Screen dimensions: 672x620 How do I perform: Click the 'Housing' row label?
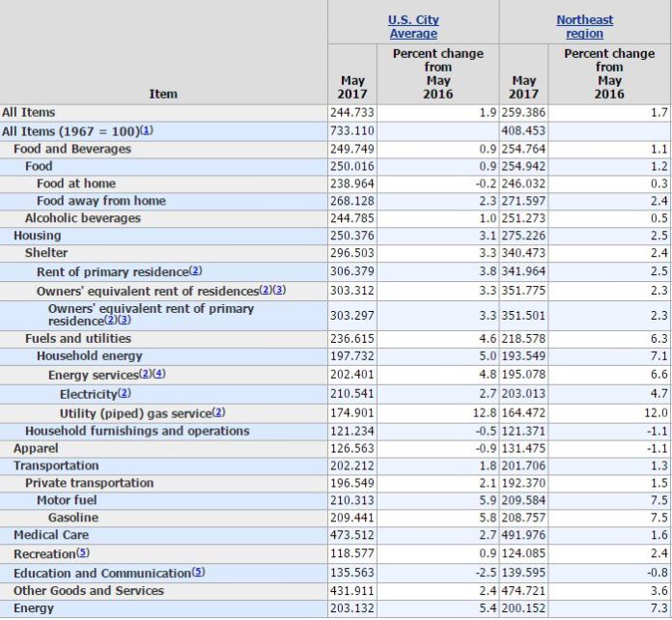pyautogui.click(x=38, y=236)
